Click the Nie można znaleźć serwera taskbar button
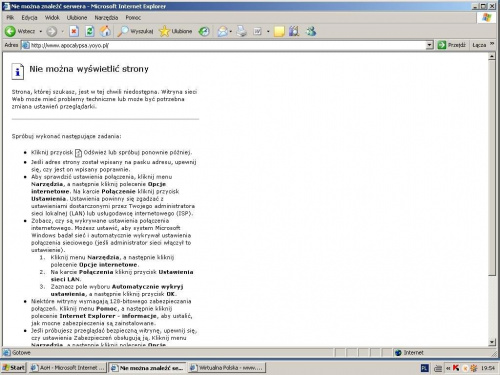 (x=147, y=368)
